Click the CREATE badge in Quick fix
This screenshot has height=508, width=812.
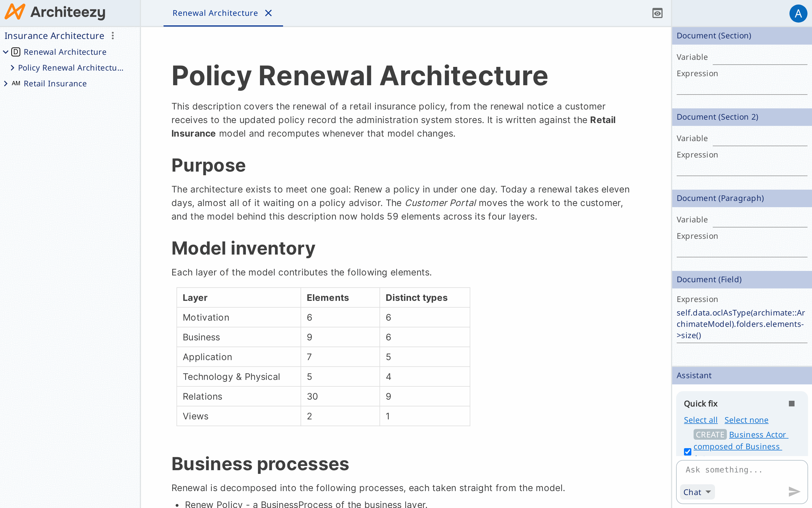tap(710, 435)
